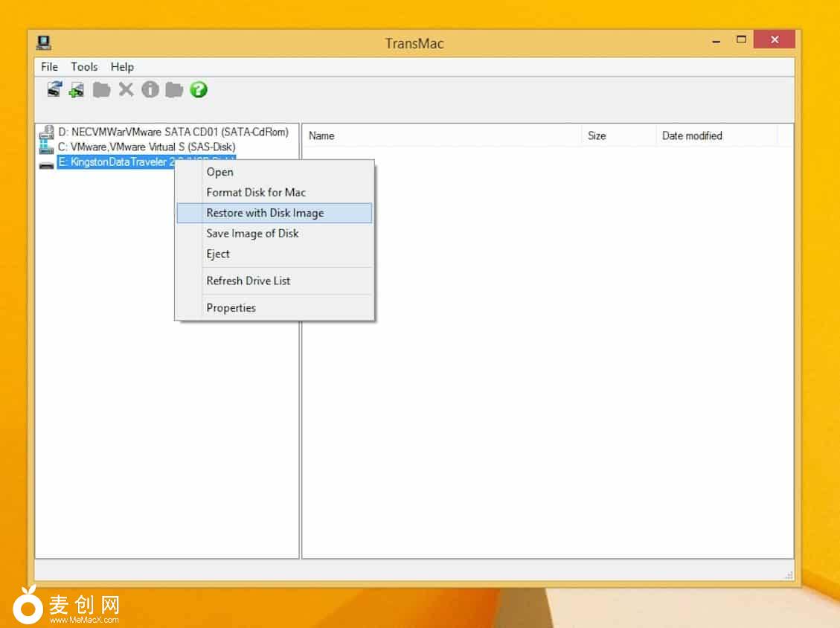The height and width of the screenshot is (628, 840).
Task: Click the refresh drive list toolbar icon
Action: 54,90
